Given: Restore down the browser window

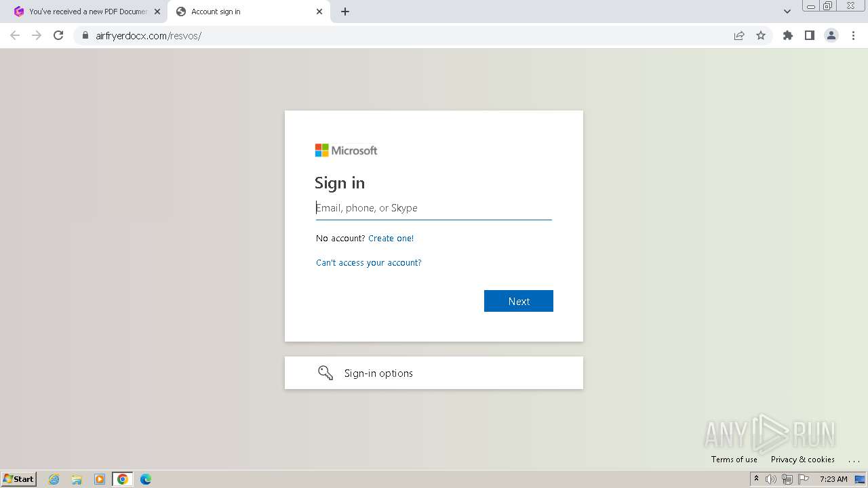Looking at the screenshot, I should click(828, 6).
